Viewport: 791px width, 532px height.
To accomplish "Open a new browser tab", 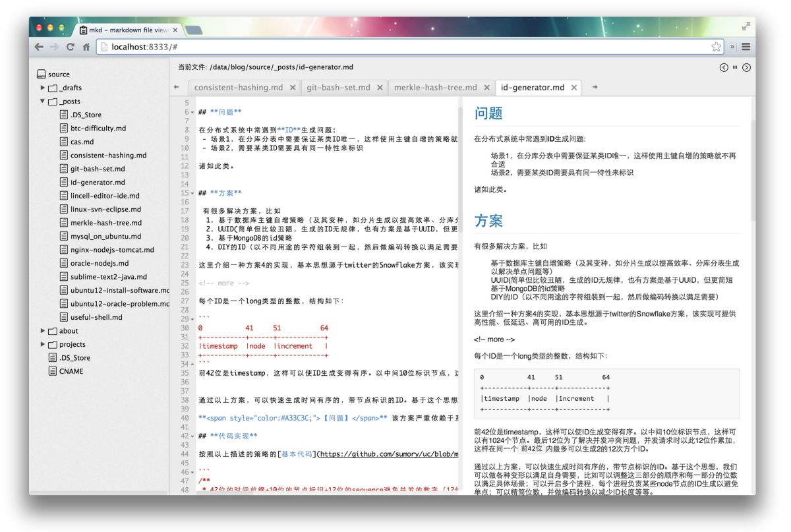I will (x=194, y=30).
